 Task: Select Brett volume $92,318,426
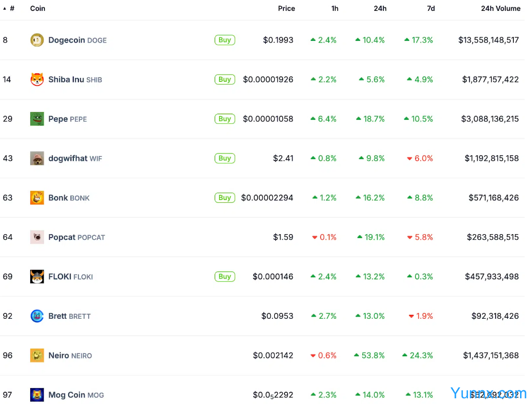click(x=495, y=316)
